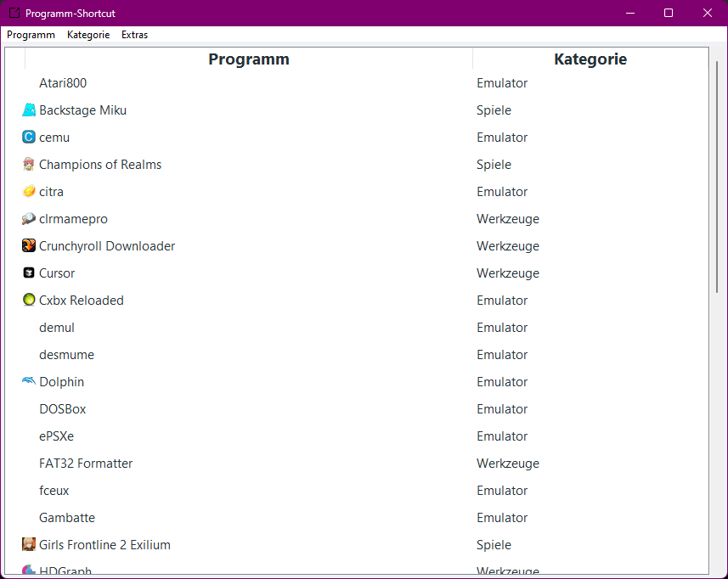Click the green Cxbx Reloaded icon
The height and width of the screenshot is (579, 728).
point(29,301)
